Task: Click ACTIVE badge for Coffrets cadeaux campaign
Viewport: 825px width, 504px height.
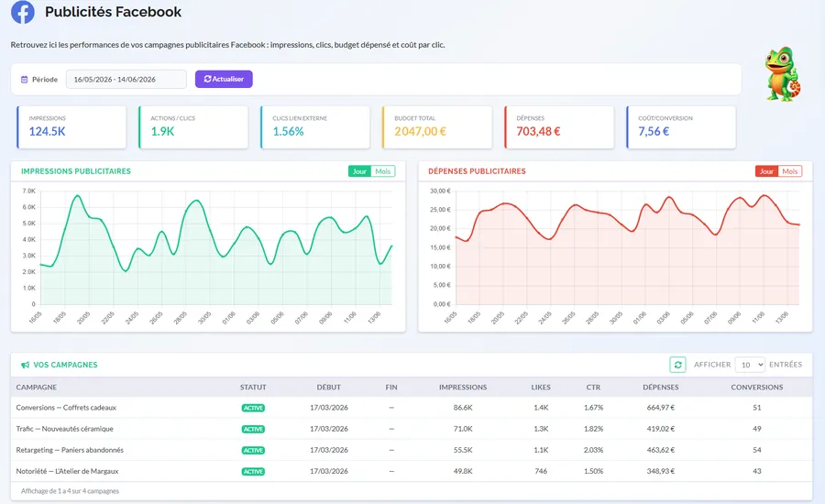Action: pos(253,408)
